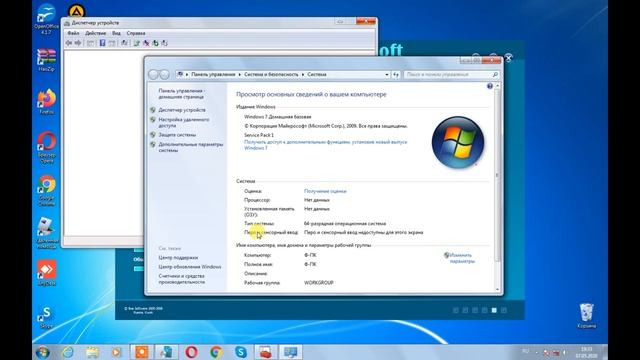Go forward in the System window navigation
Viewport: 640px width, 360px height.
(x=164, y=74)
